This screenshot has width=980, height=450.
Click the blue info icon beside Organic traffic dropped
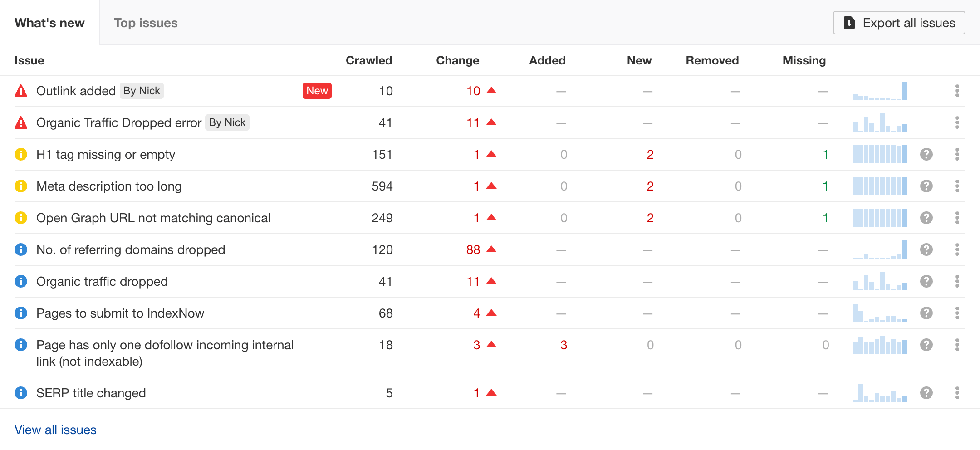point(20,281)
